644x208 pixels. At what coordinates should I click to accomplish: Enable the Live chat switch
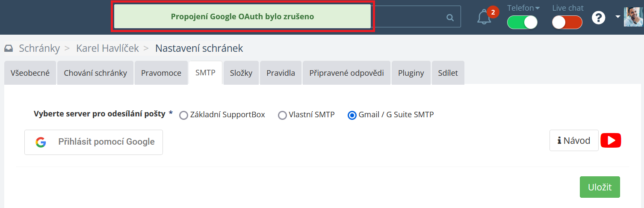(567, 22)
